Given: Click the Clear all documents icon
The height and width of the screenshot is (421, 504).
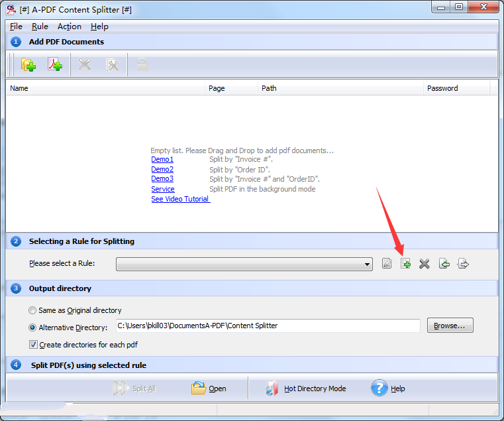Looking at the screenshot, I should [113, 64].
